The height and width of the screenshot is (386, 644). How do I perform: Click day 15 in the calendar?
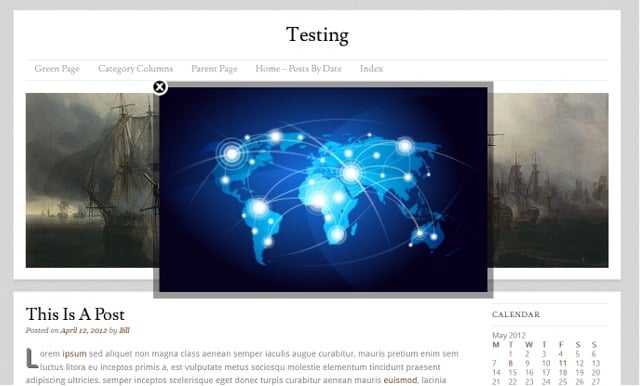(x=512, y=373)
